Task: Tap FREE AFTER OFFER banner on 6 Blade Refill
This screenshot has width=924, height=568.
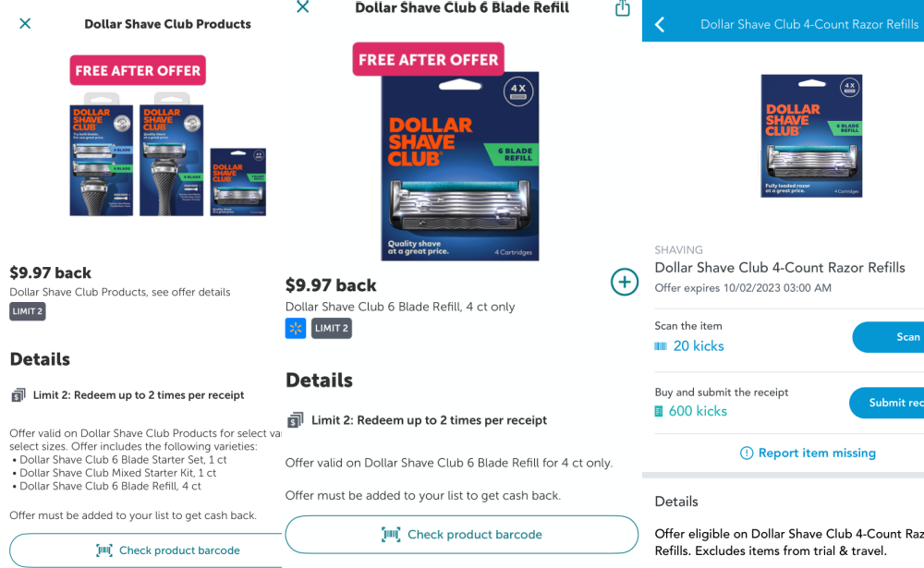Action: [x=429, y=59]
